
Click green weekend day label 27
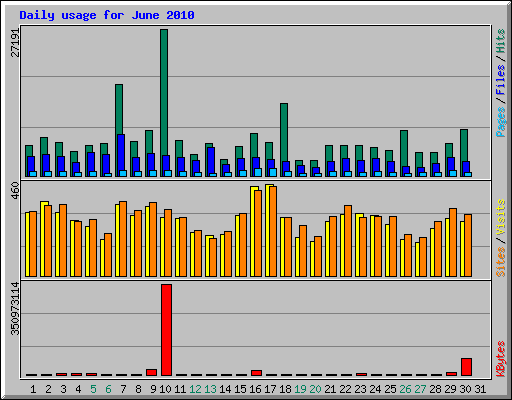420,389
